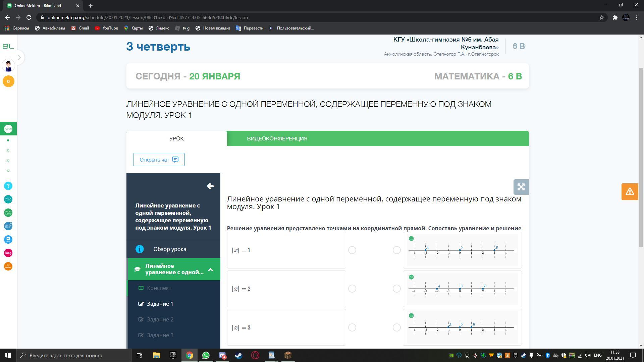The height and width of the screenshot is (362, 644).
Task: Bookmark the page with the star icon
Action: coord(602,17)
